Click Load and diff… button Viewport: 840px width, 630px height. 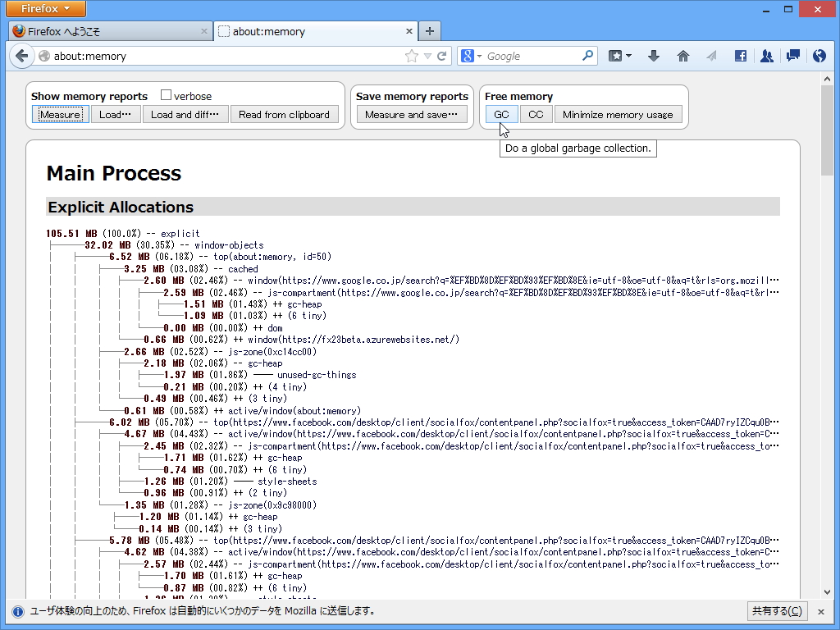185,115
